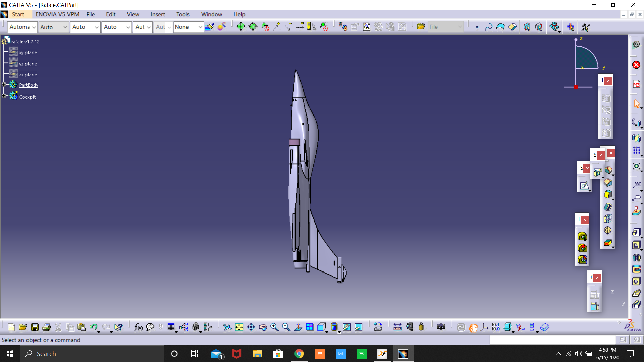Screen dimensions: 644x362
Task: Open the ENOVIA V5 VPM menu
Action: pos(57,14)
